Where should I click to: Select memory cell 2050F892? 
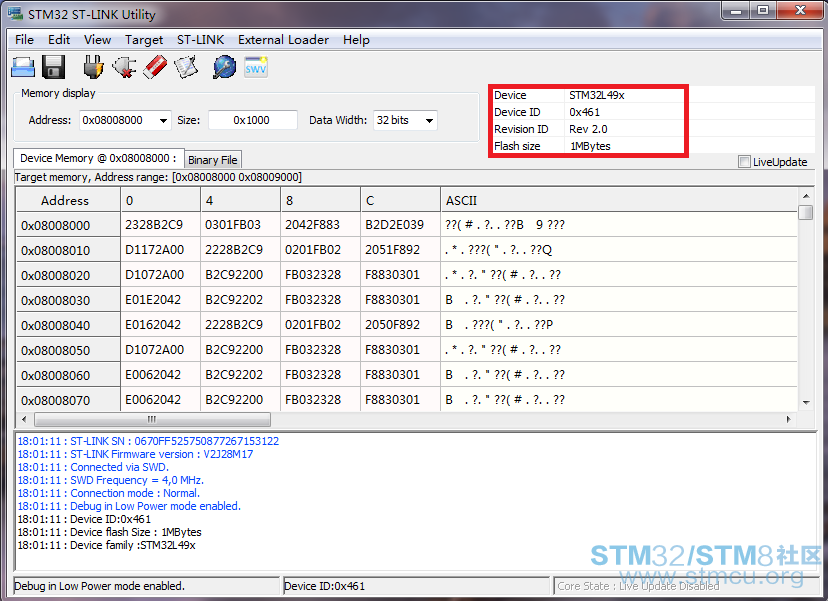click(x=401, y=325)
